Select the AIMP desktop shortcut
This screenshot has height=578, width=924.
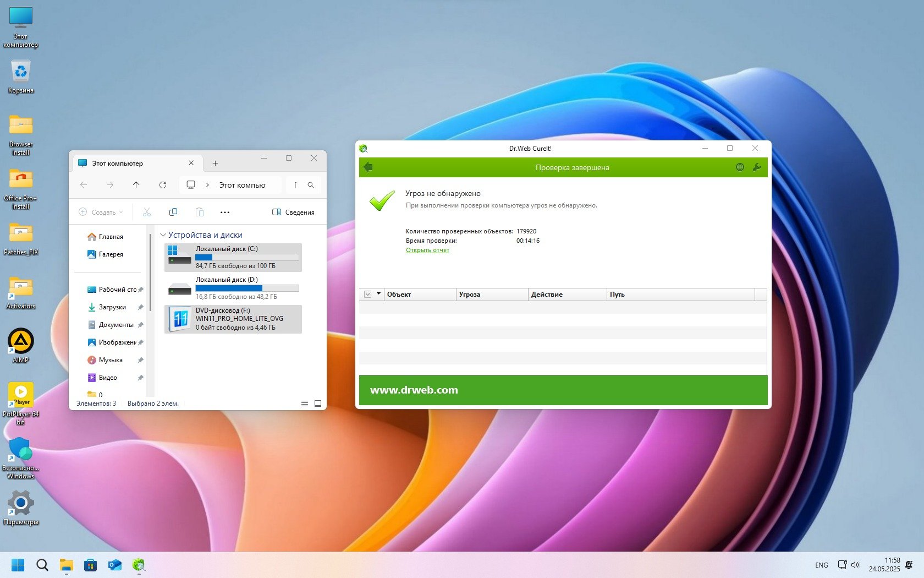[x=21, y=346]
